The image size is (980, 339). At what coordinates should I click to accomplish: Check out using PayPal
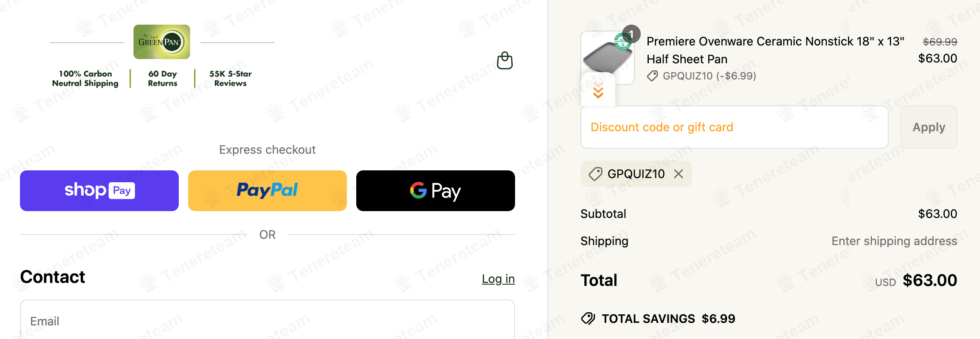tap(268, 191)
